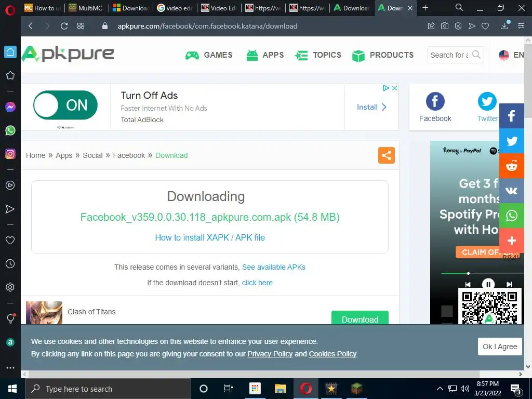Share via floating WhatsApp button
532x399 pixels.
point(512,216)
